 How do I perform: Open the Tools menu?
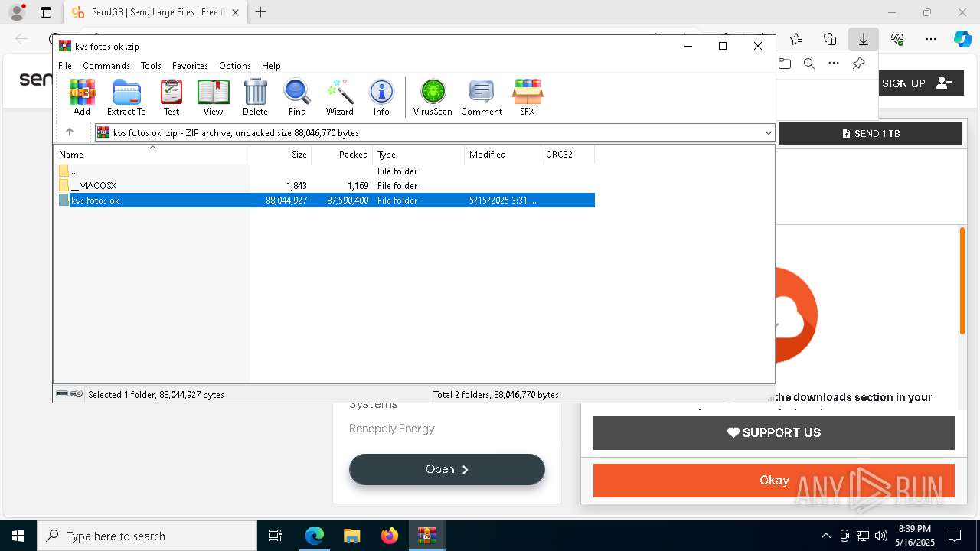tap(151, 66)
